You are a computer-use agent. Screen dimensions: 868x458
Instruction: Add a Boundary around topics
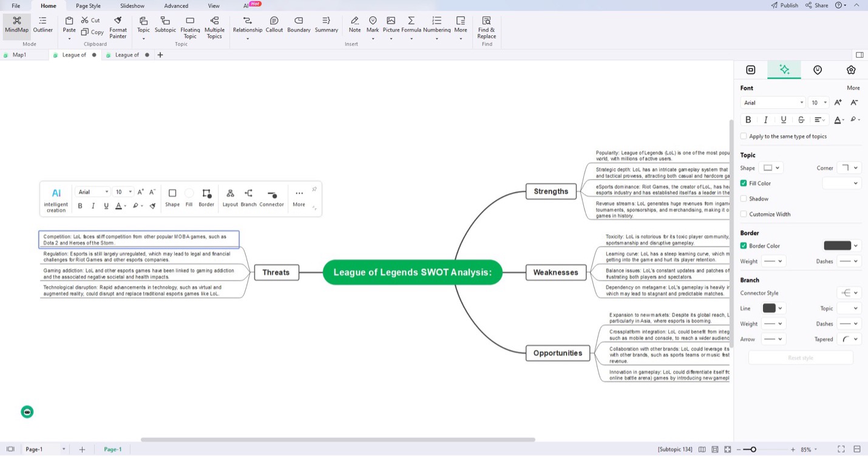(299, 25)
